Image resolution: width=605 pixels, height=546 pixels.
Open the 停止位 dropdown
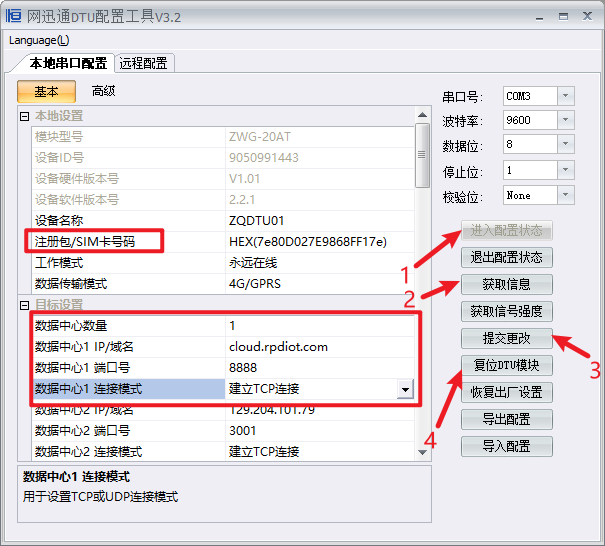pyautogui.click(x=566, y=170)
